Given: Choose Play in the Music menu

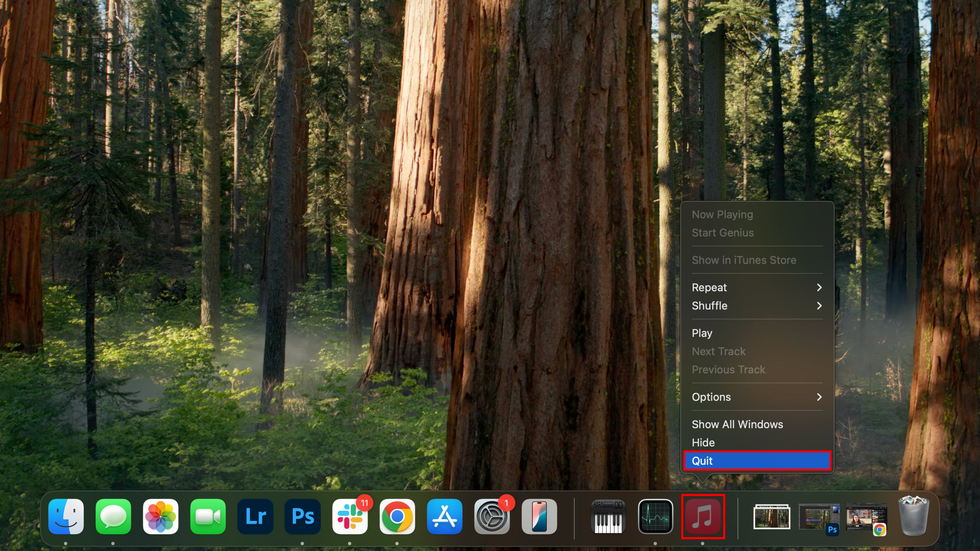Looking at the screenshot, I should point(757,333).
